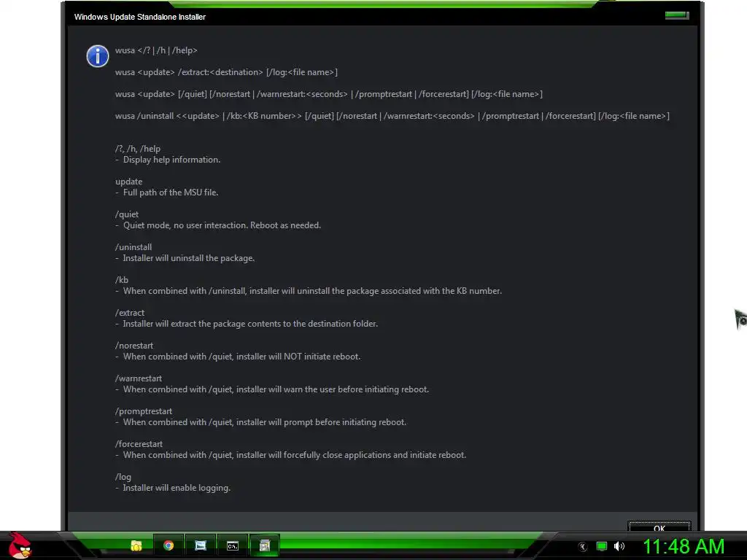
Task: Click the title 'Windows Update Standalone Installer'
Action: (x=139, y=17)
